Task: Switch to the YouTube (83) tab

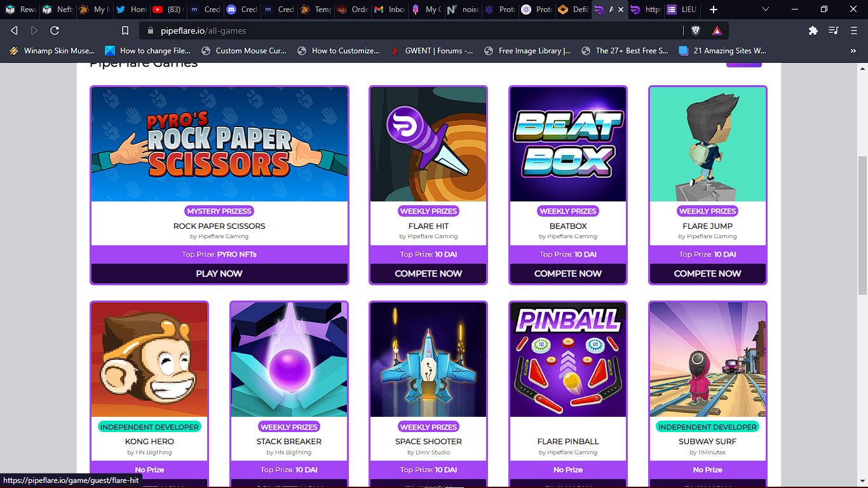Action: coord(168,10)
